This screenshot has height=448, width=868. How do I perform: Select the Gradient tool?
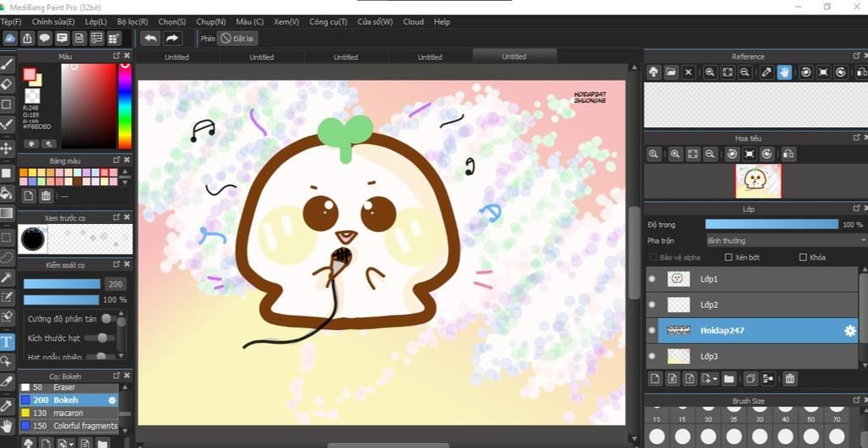click(x=6, y=213)
